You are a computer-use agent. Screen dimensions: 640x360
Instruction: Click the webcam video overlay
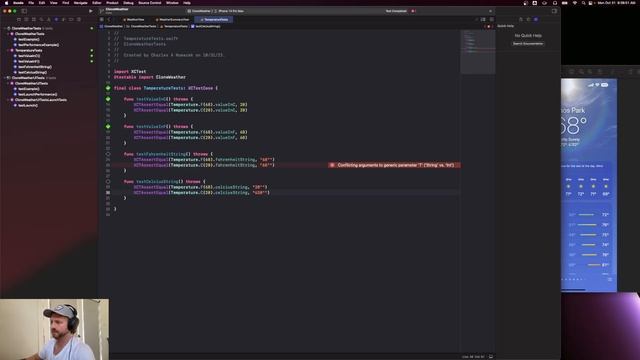(x=54, y=329)
